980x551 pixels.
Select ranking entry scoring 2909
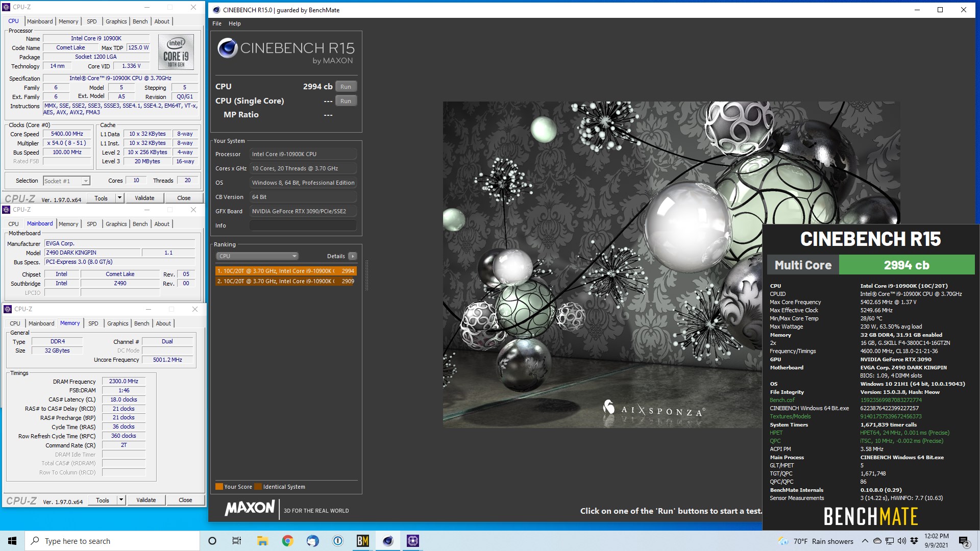(x=286, y=281)
